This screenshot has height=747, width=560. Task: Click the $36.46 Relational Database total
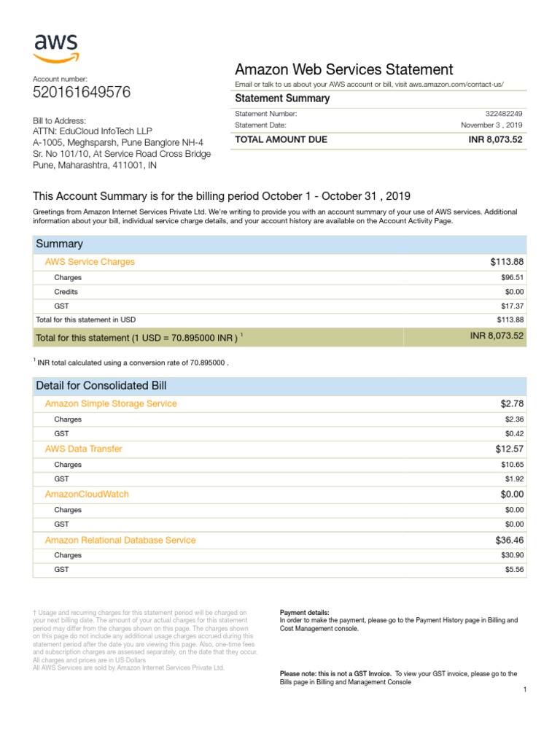(509, 541)
